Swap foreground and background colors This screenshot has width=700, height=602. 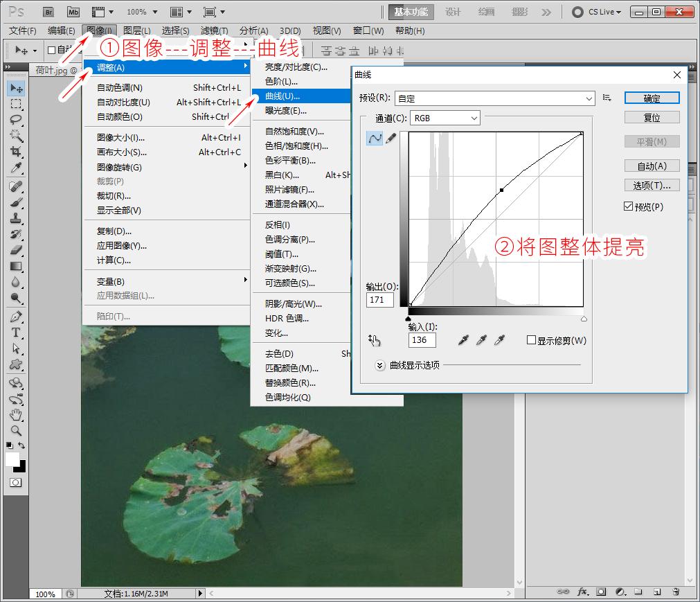pyautogui.click(x=21, y=445)
